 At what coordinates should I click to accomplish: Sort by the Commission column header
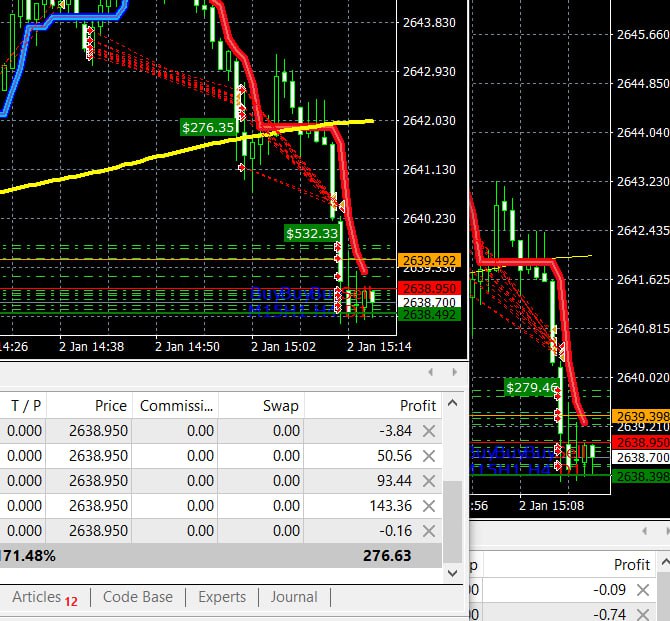tap(175, 406)
